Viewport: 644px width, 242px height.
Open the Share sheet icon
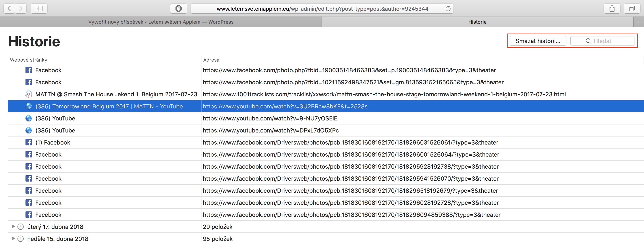612,9
